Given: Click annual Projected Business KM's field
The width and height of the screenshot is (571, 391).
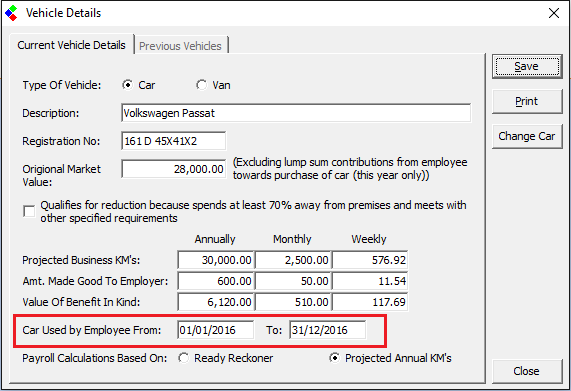Looking at the screenshot, I should (x=216, y=260).
